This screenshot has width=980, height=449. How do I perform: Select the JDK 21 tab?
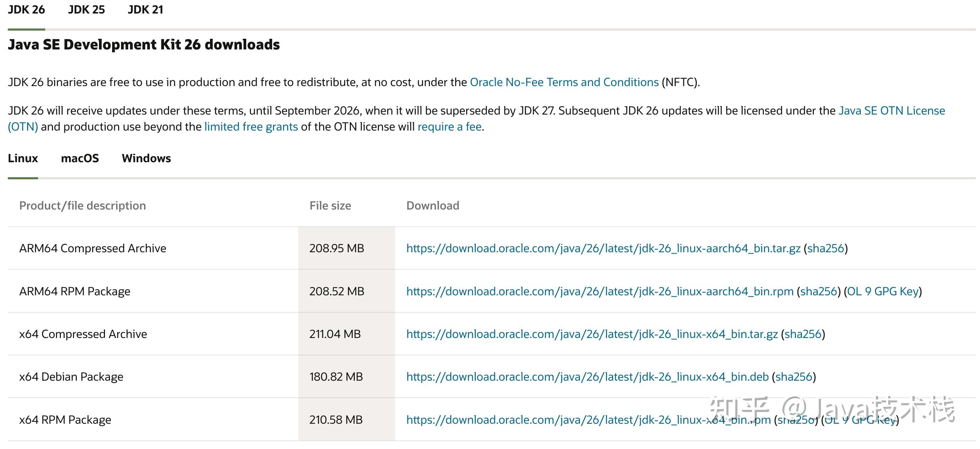point(145,10)
